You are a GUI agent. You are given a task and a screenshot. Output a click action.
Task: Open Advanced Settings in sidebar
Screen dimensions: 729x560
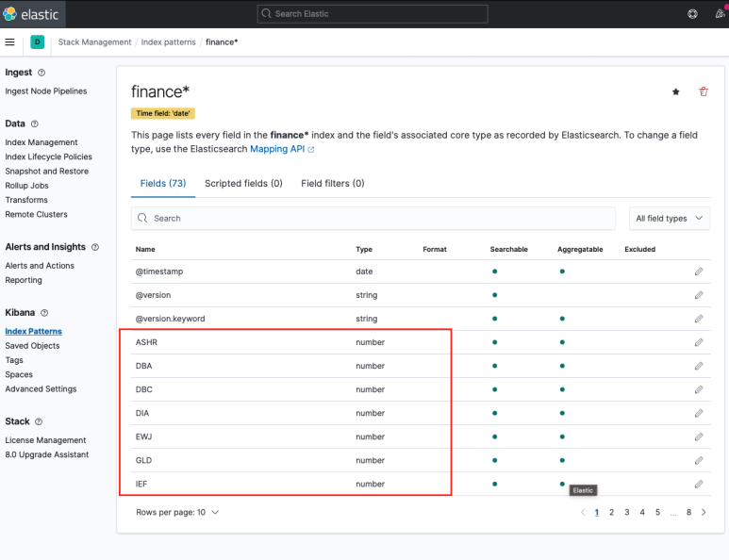pos(41,389)
